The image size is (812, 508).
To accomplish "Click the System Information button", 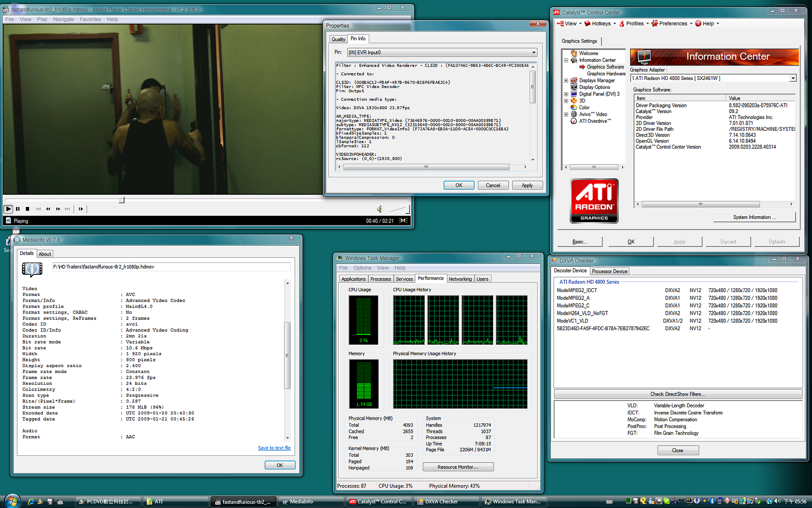I will tap(754, 217).
